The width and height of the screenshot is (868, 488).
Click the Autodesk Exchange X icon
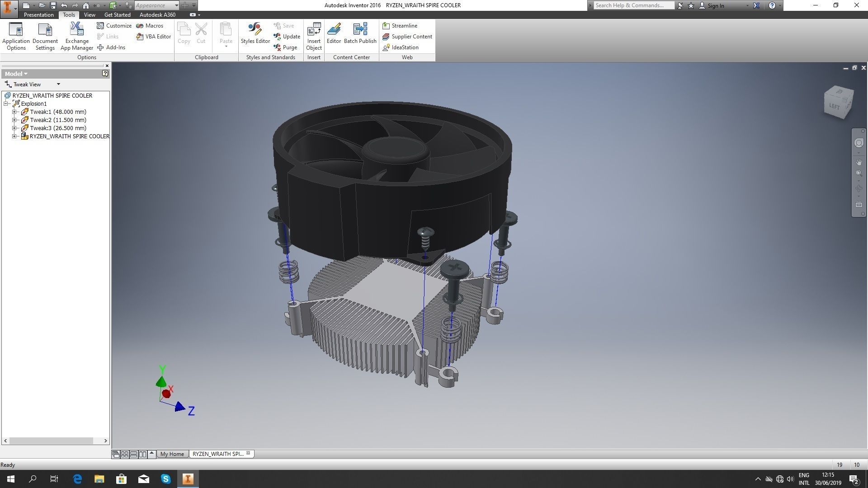[x=756, y=5]
